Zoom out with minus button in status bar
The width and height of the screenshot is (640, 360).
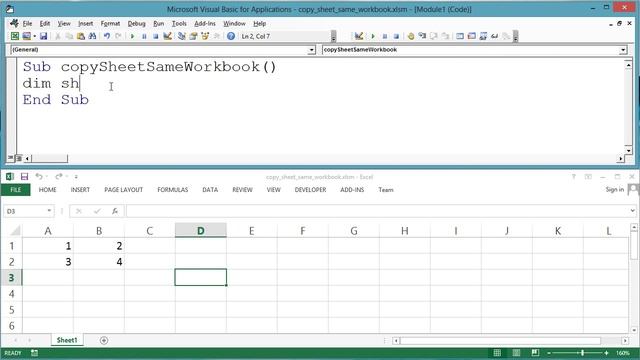pos(549,353)
